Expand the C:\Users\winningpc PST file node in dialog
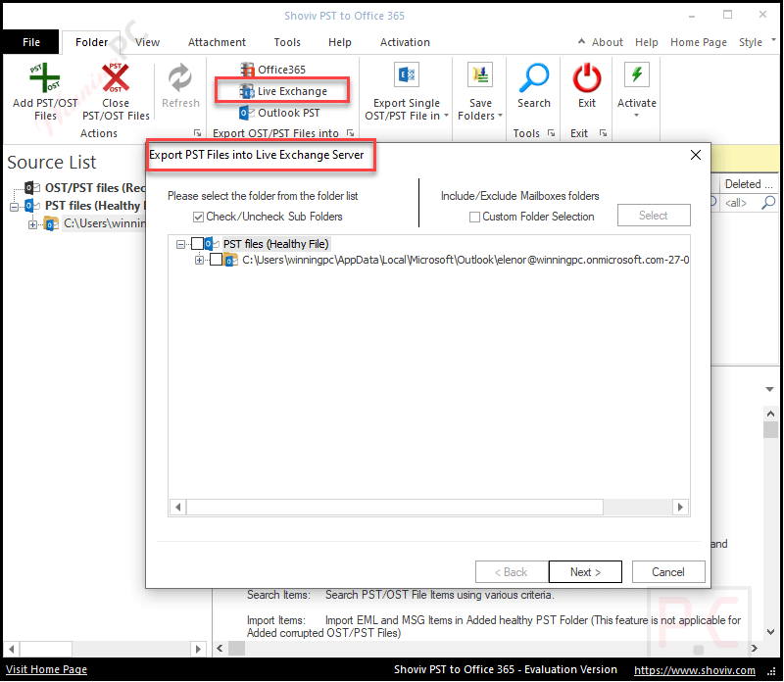The height and width of the screenshot is (682, 784). [199, 260]
